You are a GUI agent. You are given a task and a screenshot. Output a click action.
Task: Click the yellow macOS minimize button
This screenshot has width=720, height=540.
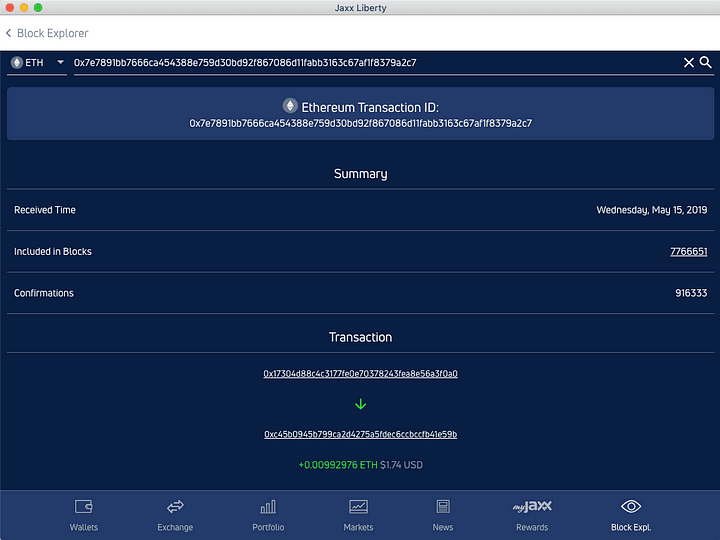[24, 7]
